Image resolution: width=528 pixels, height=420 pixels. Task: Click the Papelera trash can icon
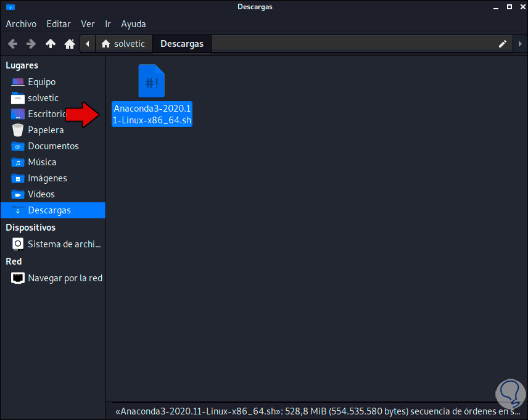coord(18,130)
